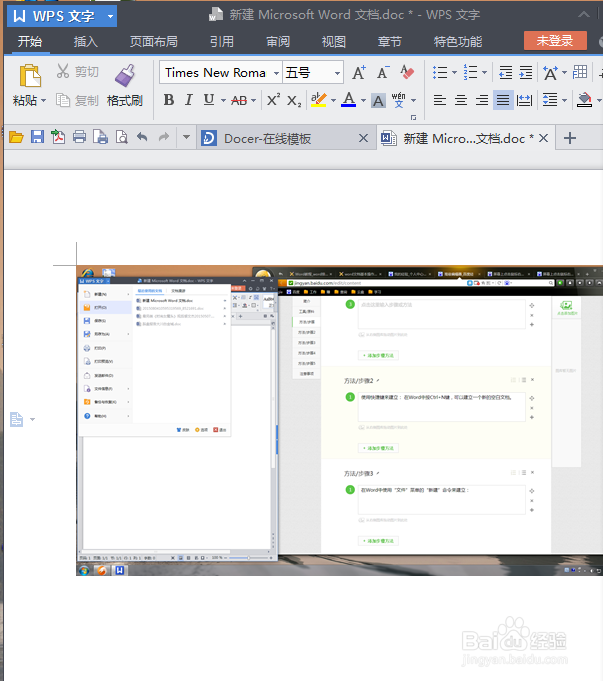The width and height of the screenshot is (603, 681).
Task: Expand the highlight color dropdown arrow
Action: tap(333, 101)
